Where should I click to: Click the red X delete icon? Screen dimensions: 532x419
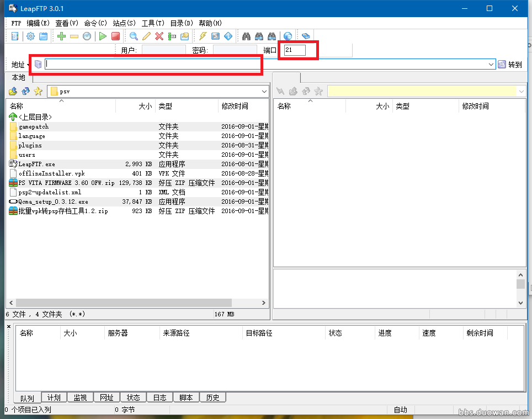159,36
